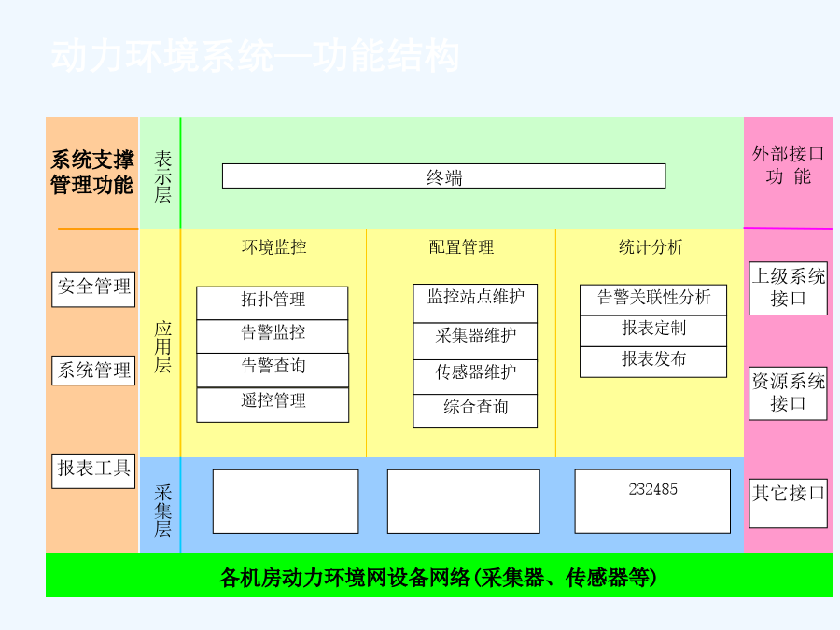Click the 上级系统接口 box
840x630 pixels.
click(x=788, y=288)
